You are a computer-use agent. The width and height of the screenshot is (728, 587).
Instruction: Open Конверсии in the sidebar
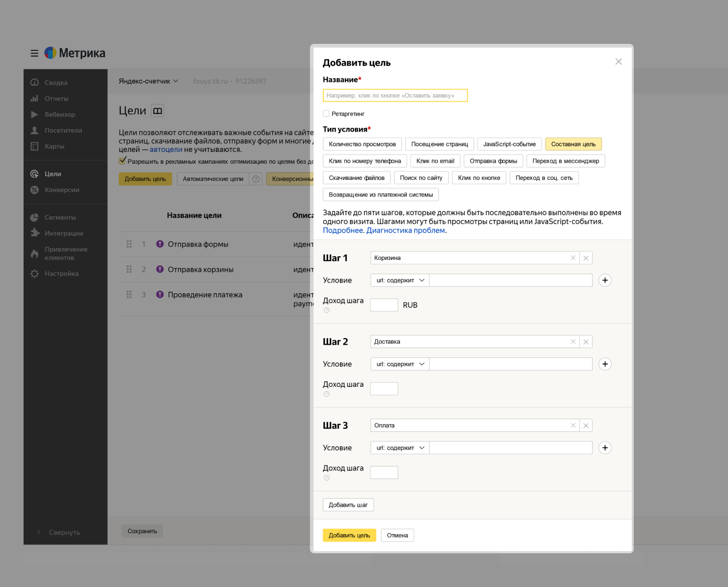coord(62,190)
